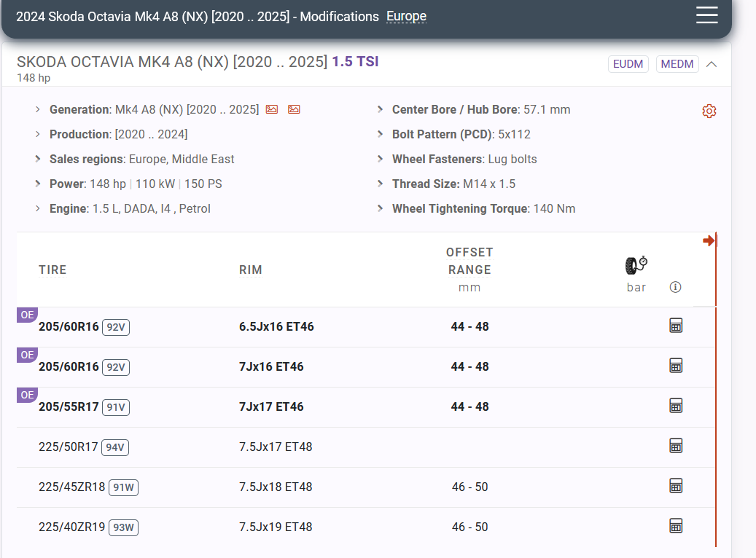Click the 1.5 TSI title text
756x558 pixels.
[x=355, y=62]
